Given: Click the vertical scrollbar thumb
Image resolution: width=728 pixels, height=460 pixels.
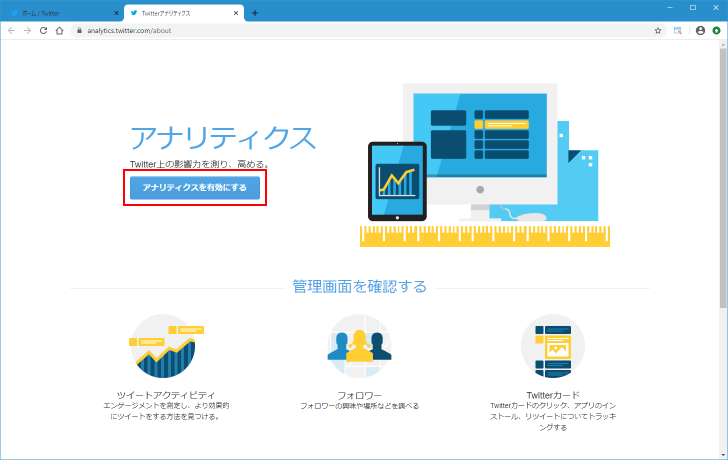Looking at the screenshot, I should 723,179.
